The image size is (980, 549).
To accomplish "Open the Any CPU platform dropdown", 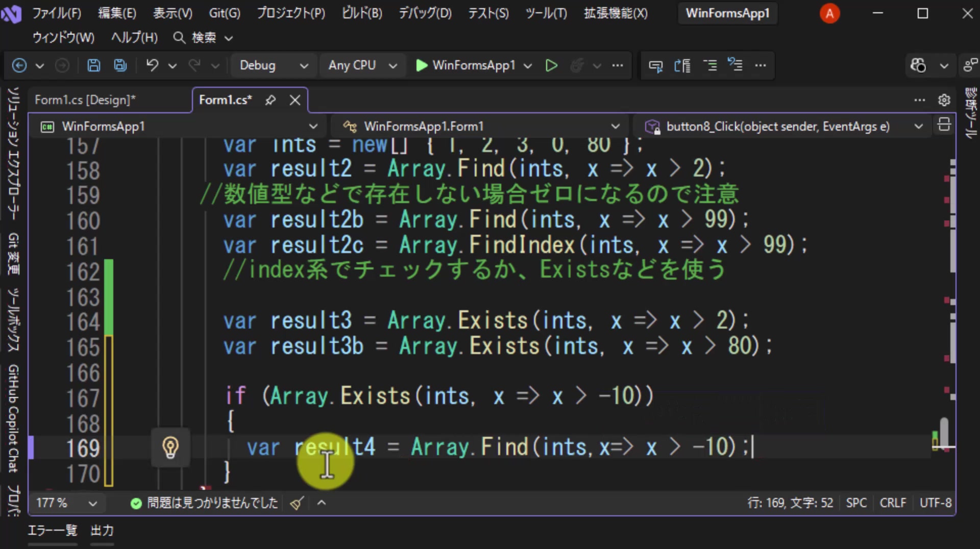I will 363,65.
